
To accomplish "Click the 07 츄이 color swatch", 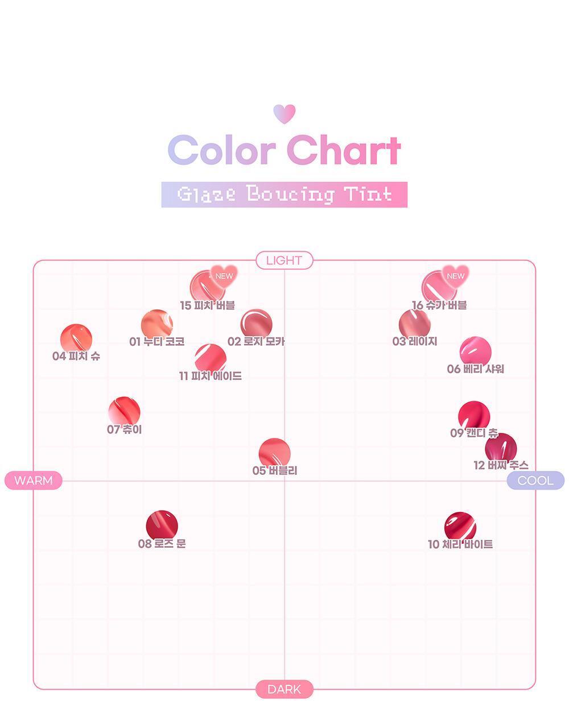I will tap(124, 412).
